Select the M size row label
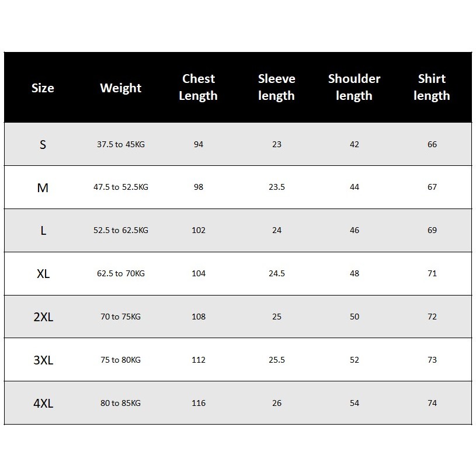The width and height of the screenshot is (476, 476). point(43,187)
